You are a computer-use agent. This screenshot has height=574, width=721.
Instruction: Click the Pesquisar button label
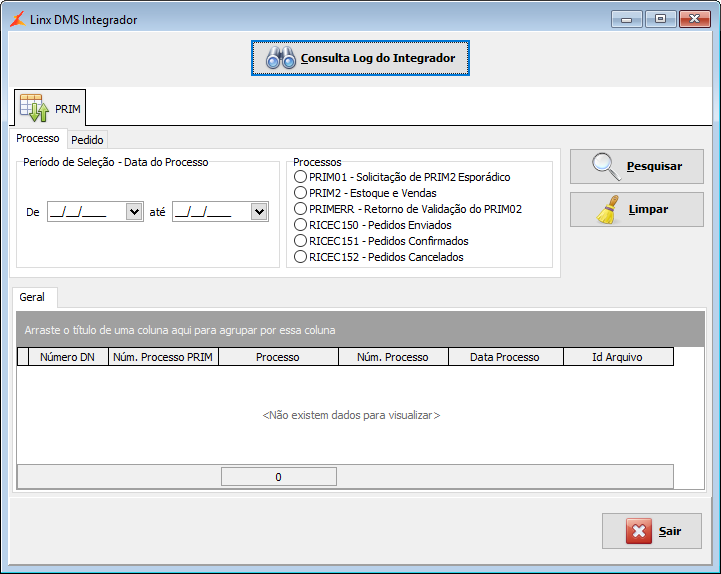click(654, 166)
